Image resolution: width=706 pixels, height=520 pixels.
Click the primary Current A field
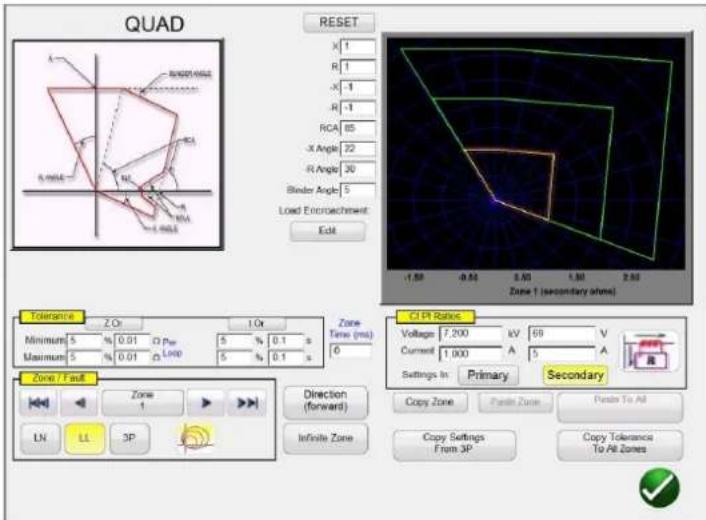click(x=471, y=353)
